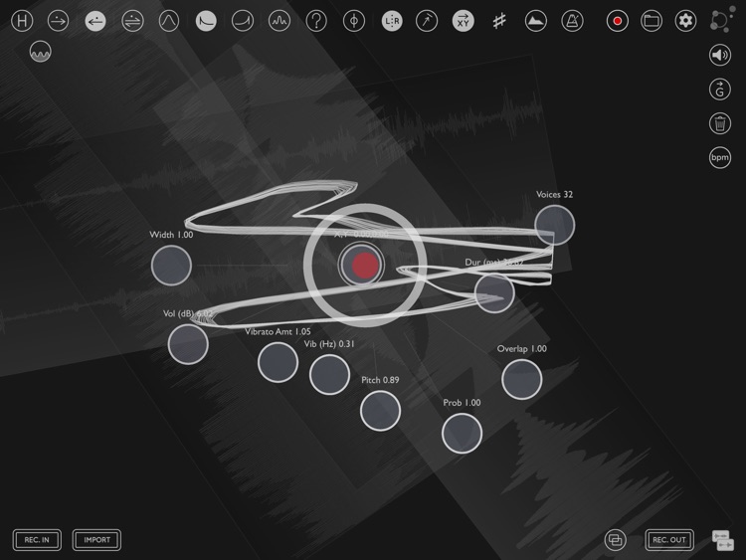This screenshot has width=746, height=560.
Task: Click the G arrow icon
Action: point(720,90)
